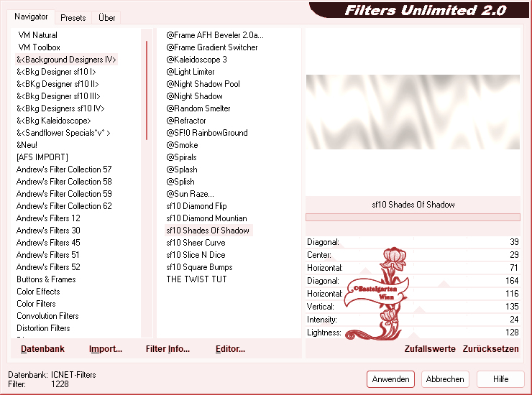
Task: Select Andrew's Filters 52
Action: 48,267
